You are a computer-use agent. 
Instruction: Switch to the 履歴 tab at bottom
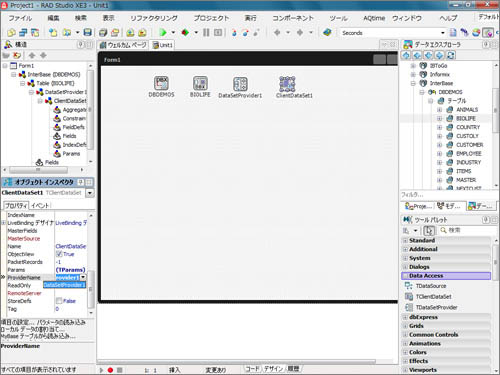[x=293, y=369]
